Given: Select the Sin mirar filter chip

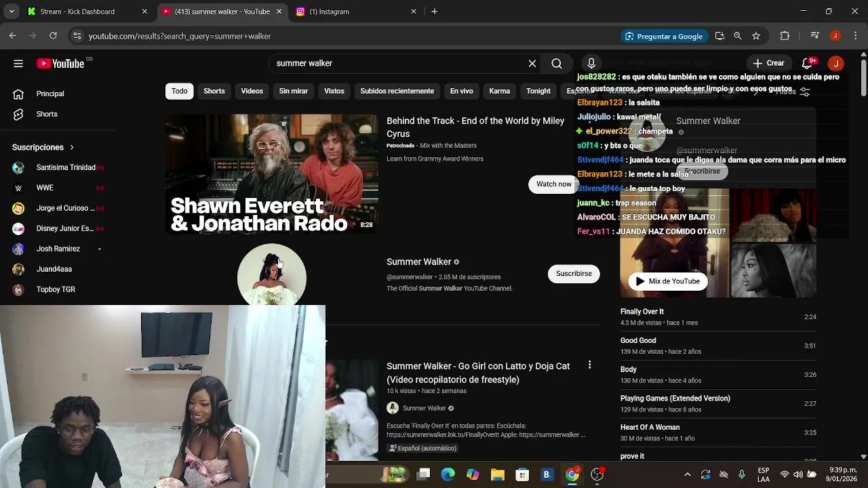Looking at the screenshot, I should point(294,91).
